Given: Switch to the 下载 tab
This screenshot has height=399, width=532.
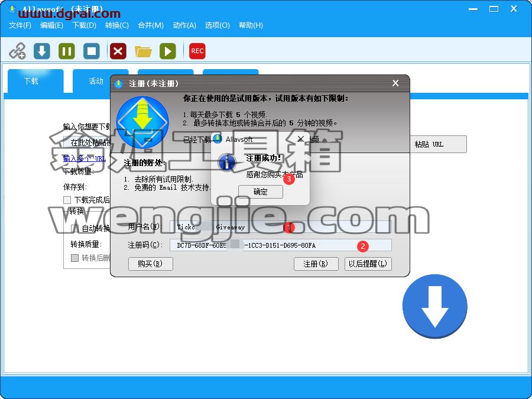Looking at the screenshot, I should (x=35, y=81).
